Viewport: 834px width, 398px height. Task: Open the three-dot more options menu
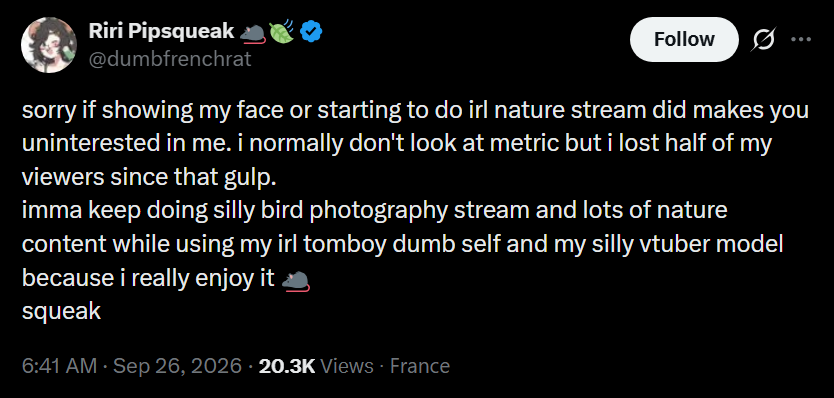(801, 39)
